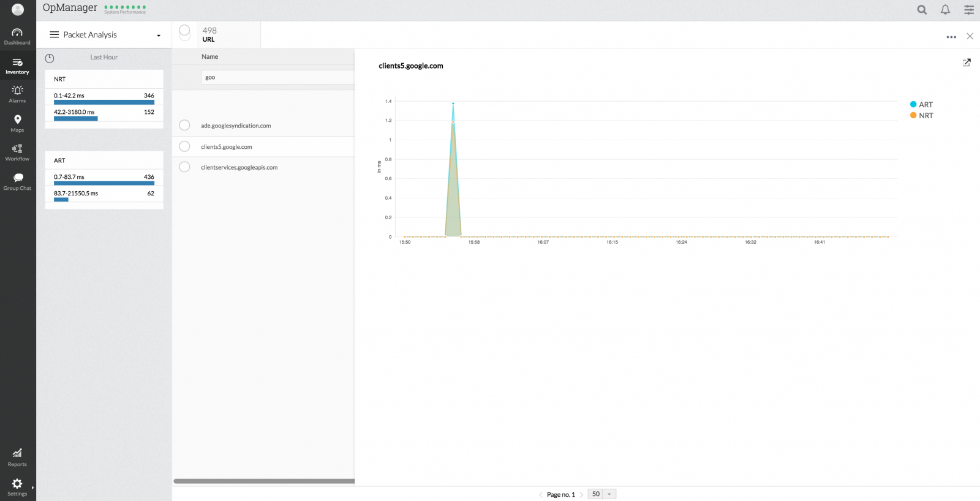Viewport: 980px width, 501px height.
Task: Open Group Chat
Action: 17,182
